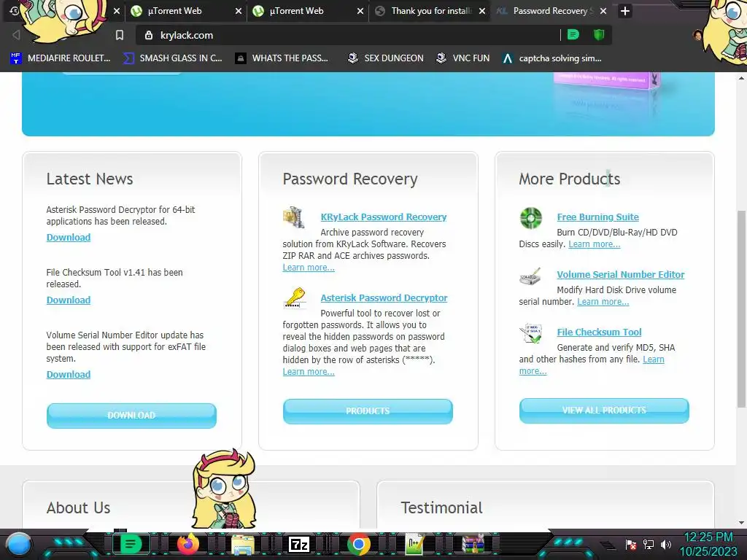The width and height of the screenshot is (747, 560).
Task: Open the captcha solving sim... bookmark
Action: 552,58
